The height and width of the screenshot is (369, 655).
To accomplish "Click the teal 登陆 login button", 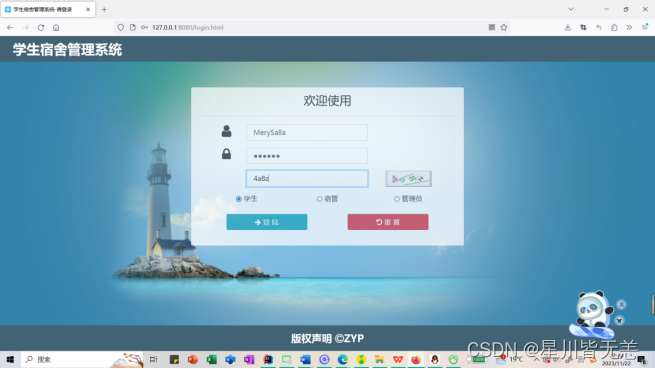I will pos(267,222).
